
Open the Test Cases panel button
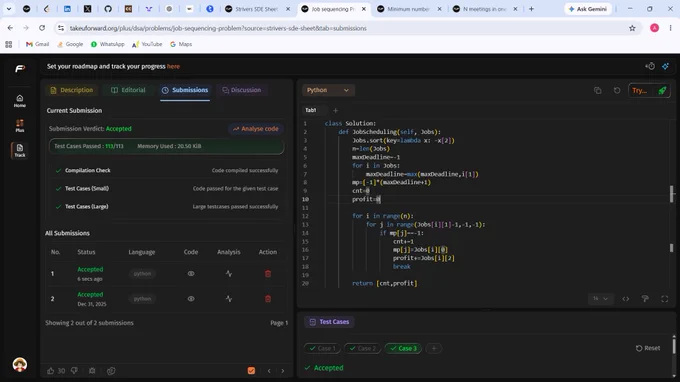[329, 322]
